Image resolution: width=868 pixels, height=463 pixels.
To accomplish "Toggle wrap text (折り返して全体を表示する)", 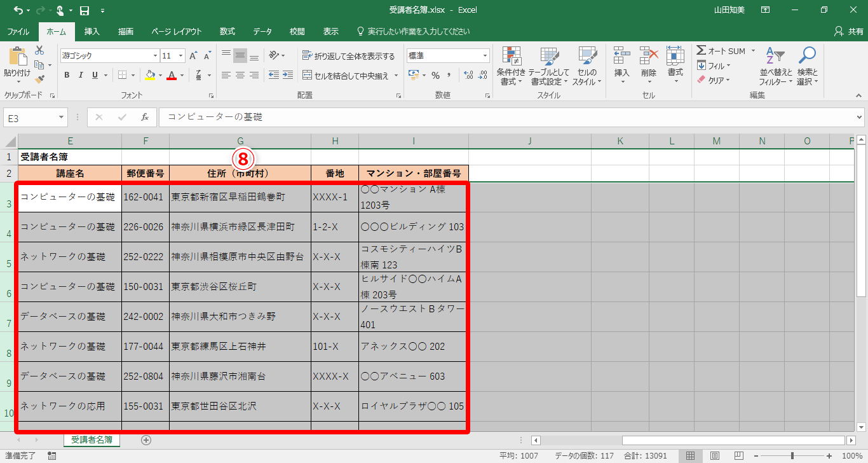I will [x=348, y=56].
